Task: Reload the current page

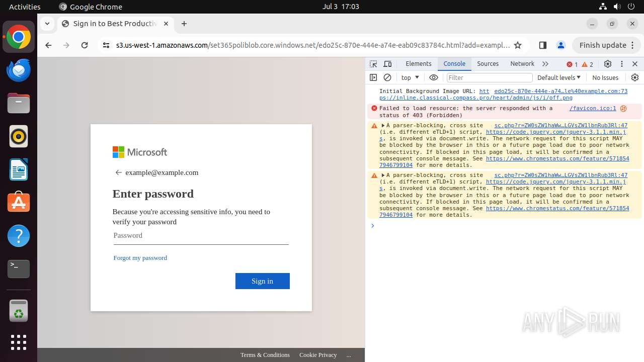Action: tap(85, 45)
